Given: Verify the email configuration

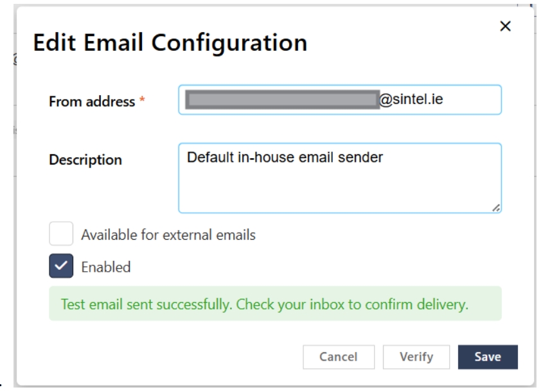Looking at the screenshot, I should pyautogui.click(x=416, y=357).
